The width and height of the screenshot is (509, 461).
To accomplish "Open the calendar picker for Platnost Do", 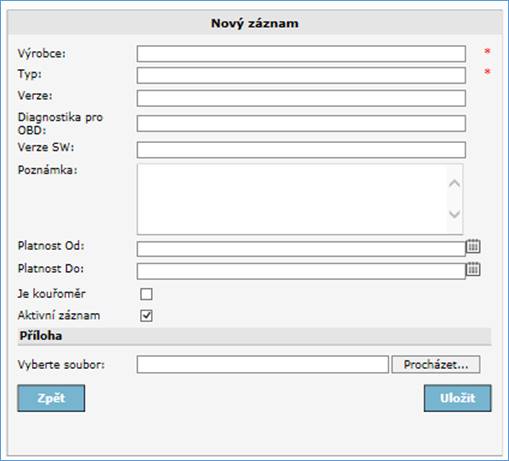I will click(473, 269).
